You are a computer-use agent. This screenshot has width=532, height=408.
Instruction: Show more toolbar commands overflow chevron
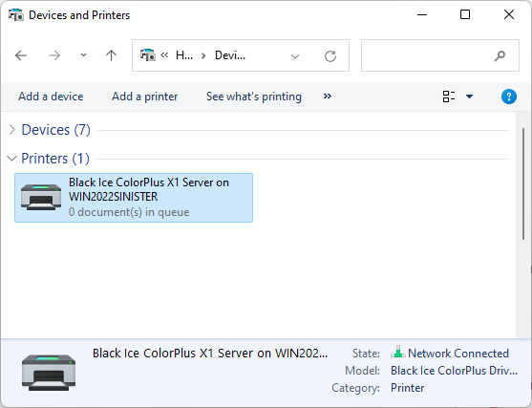pos(327,97)
